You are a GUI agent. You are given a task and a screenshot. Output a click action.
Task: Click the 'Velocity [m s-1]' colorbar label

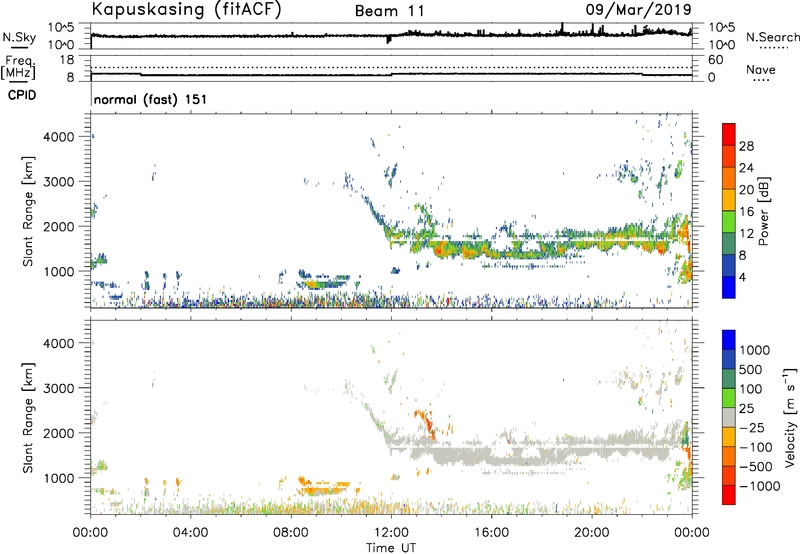point(790,417)
